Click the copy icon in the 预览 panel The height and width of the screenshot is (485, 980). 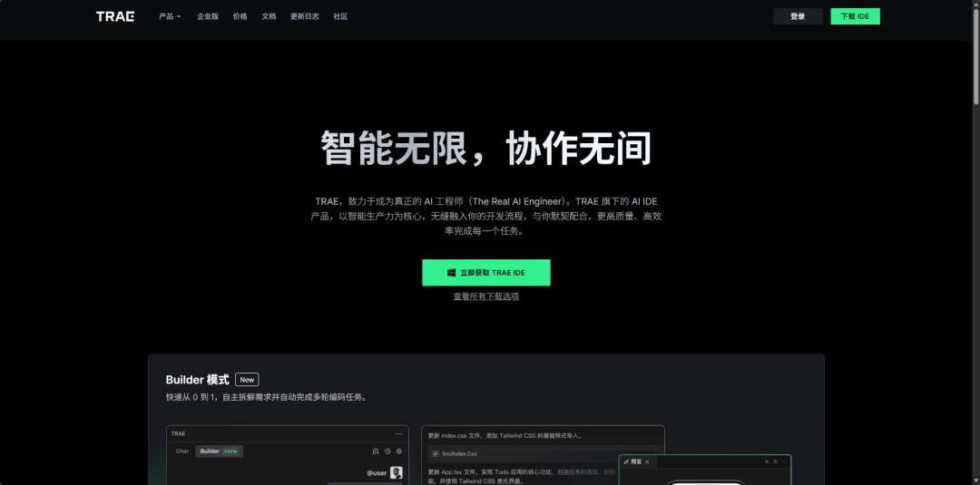pos(767,462)
